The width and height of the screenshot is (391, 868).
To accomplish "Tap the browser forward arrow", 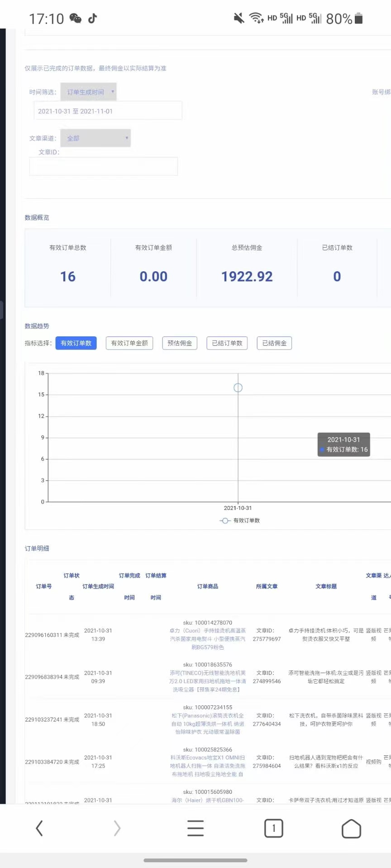I will click(117, 828).
